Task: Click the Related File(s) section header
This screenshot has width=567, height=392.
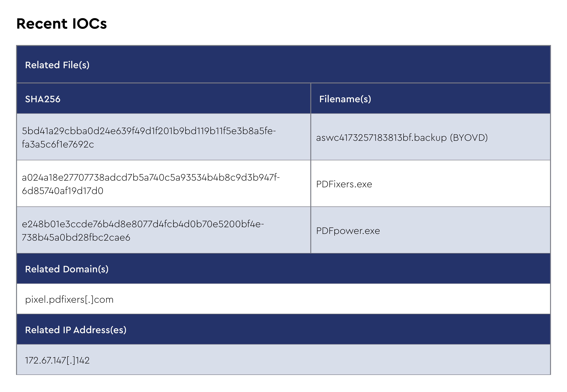Action: coord(57,65)
